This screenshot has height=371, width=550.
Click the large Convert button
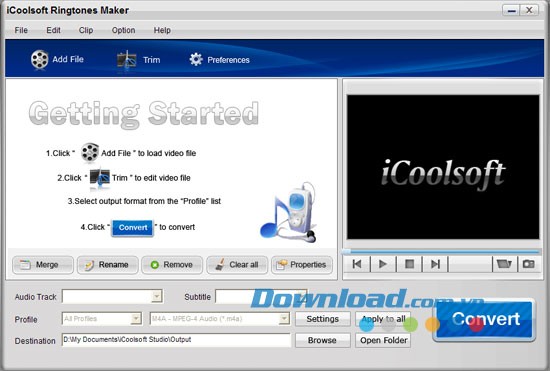click(485, 319)
